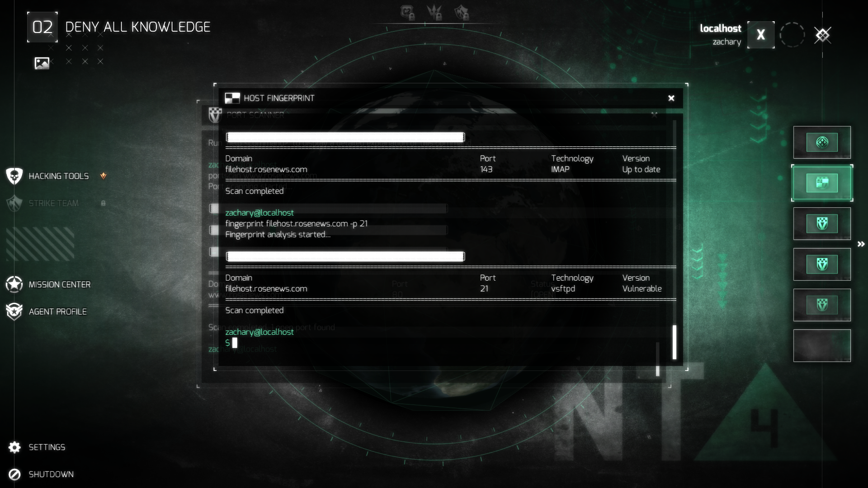The image size is (868, 488).
Task: Open Agent Profile
Action: point(57,312)
